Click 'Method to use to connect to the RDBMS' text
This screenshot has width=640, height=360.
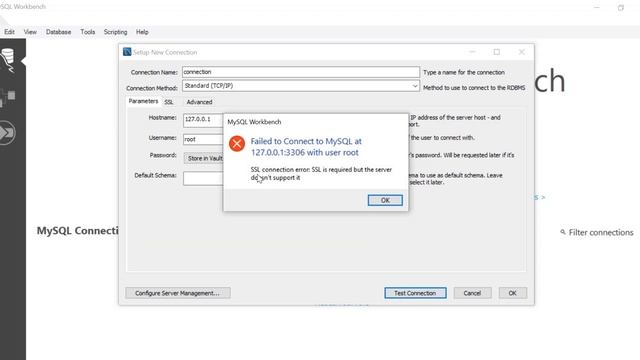[x=474, y=88]
